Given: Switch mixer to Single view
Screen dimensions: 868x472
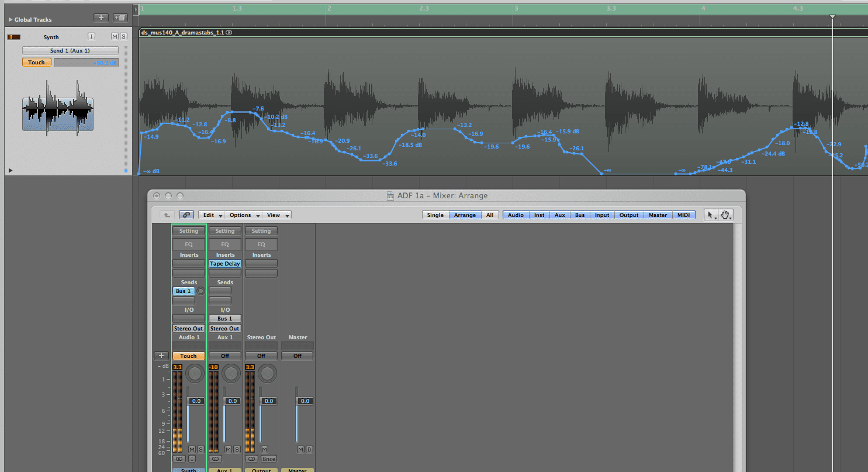Looking at the screenshot, I should point(435,215).
